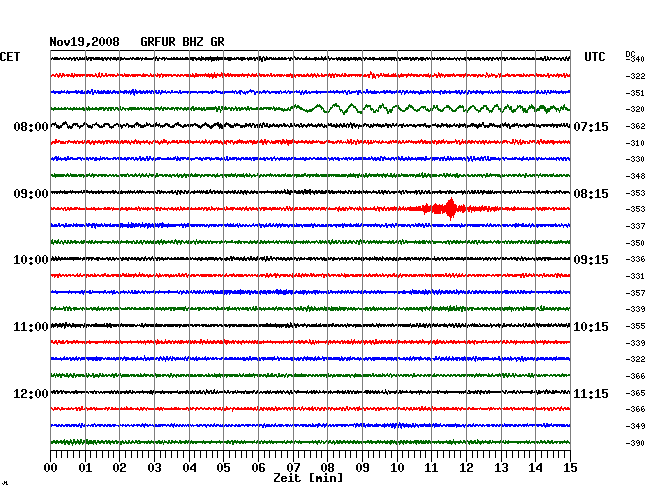
Task: Click the 07 minute tick label
Action: (x=293, y=468)
